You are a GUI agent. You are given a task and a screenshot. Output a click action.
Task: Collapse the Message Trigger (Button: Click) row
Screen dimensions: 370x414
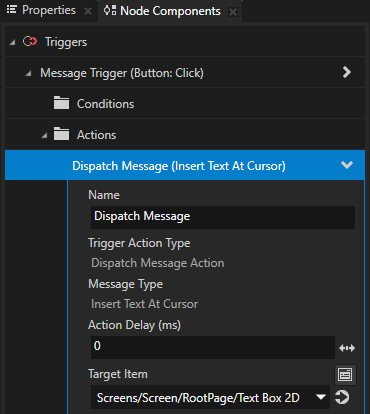pyautogui.click(x=29, y=73)
